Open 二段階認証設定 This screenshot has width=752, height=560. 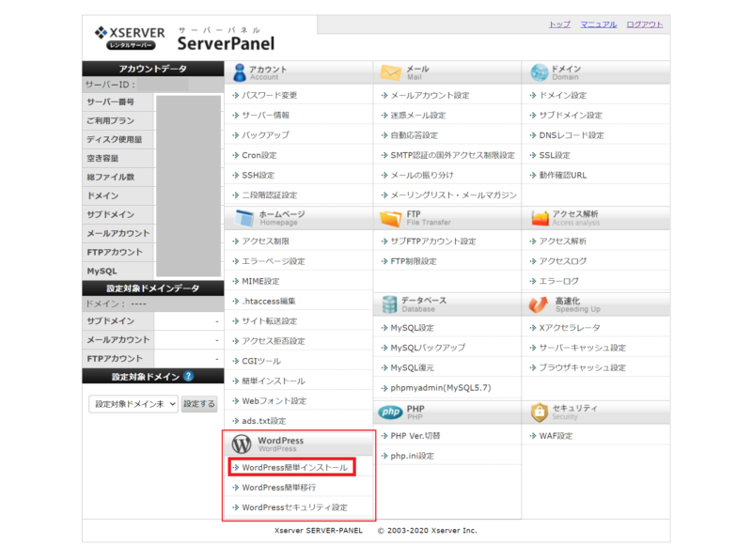pyautogui.click(x=269, y=195)
